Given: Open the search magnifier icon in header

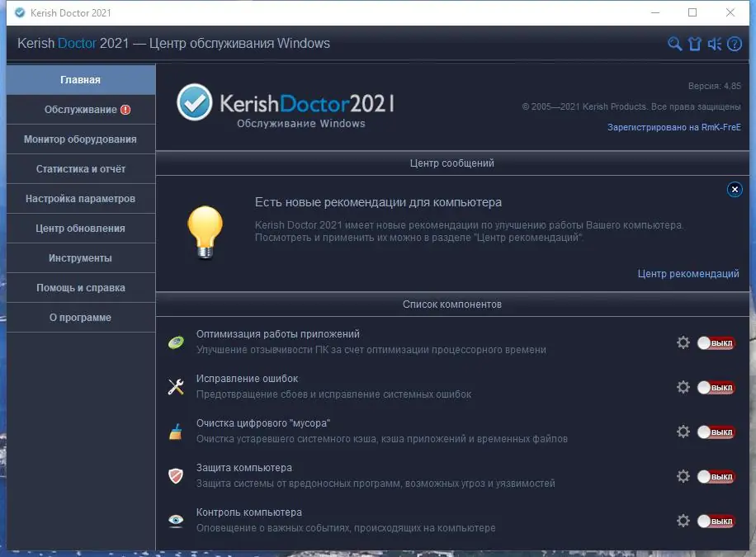Looking at the screenshot, I should click(674, 44).
